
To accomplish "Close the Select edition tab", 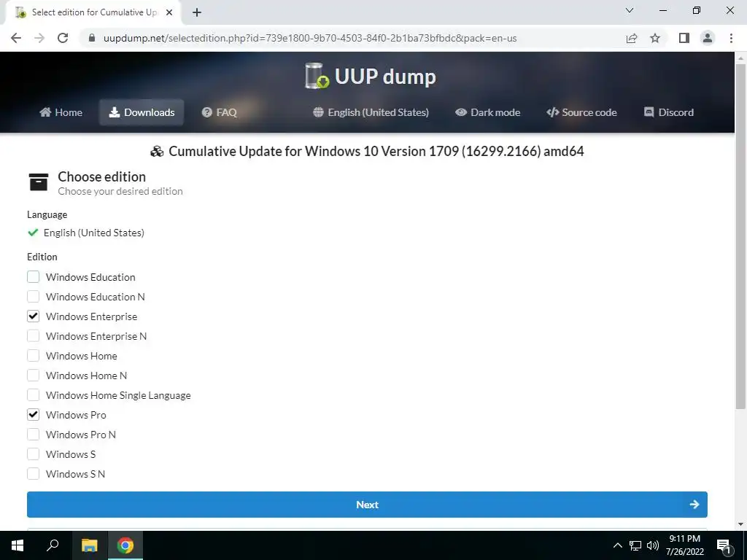I will (x=169, y=12).
